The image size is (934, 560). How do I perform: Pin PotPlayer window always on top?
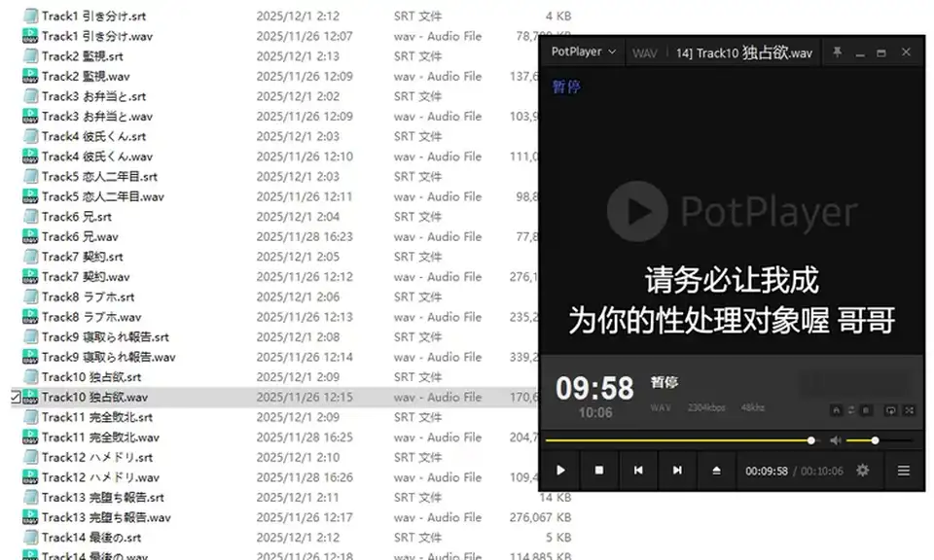tap(838, 52)
